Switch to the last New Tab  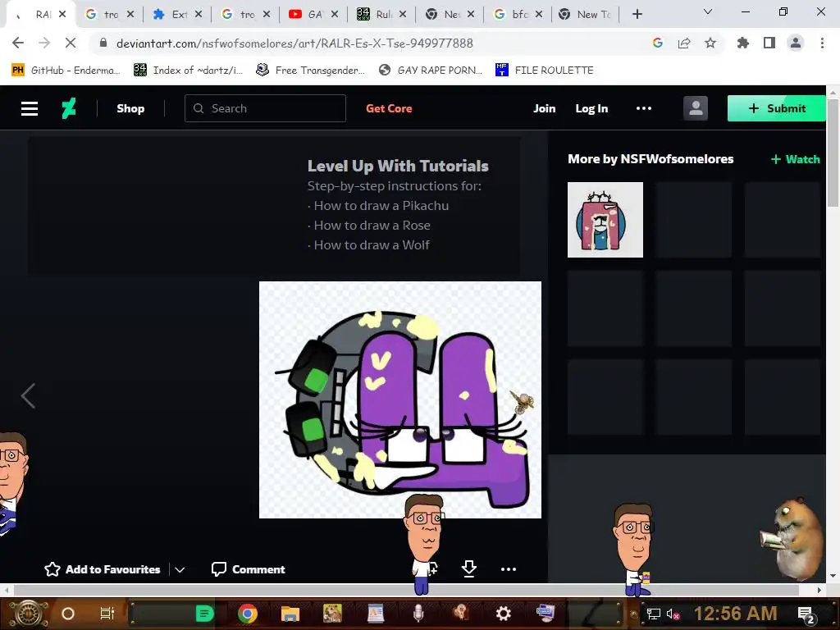pos(586,15)
